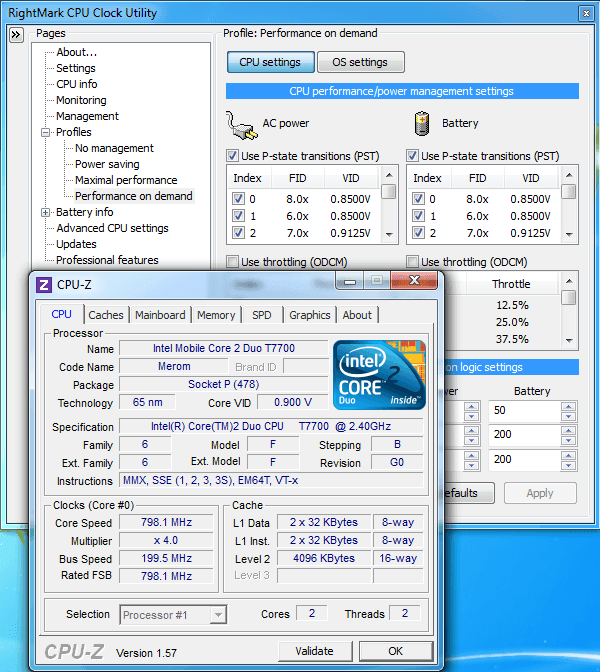The image size is (600, 672).
Task: Open the SPD tab in CPU-Z
Action: point(262,315)
